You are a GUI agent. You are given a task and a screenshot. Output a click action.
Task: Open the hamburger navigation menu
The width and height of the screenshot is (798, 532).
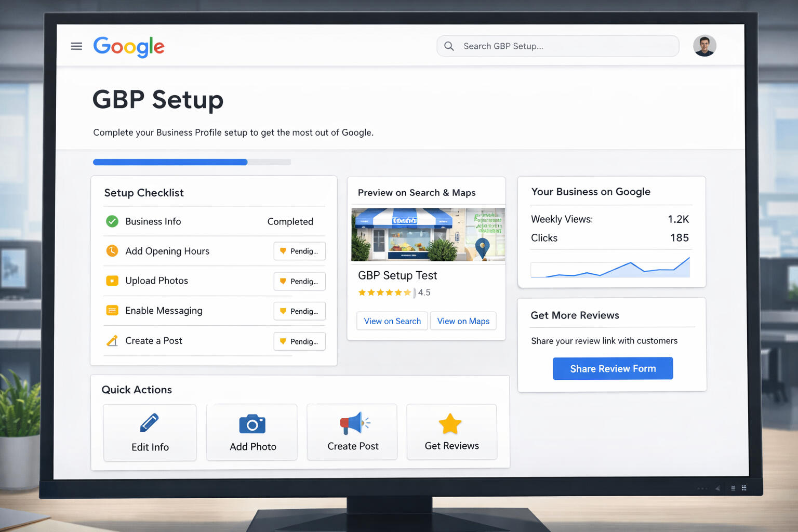(76, 46)
